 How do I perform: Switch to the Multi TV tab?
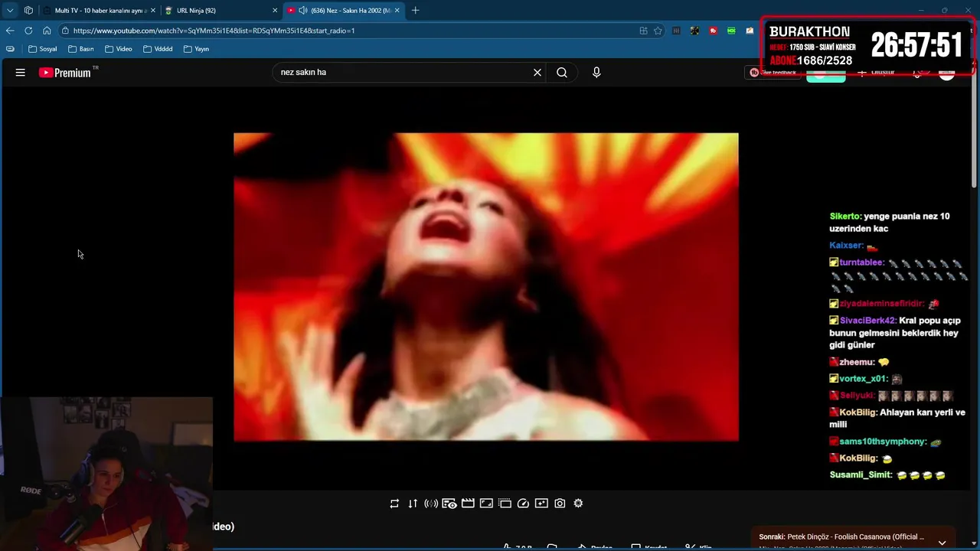tap(100, 11)
